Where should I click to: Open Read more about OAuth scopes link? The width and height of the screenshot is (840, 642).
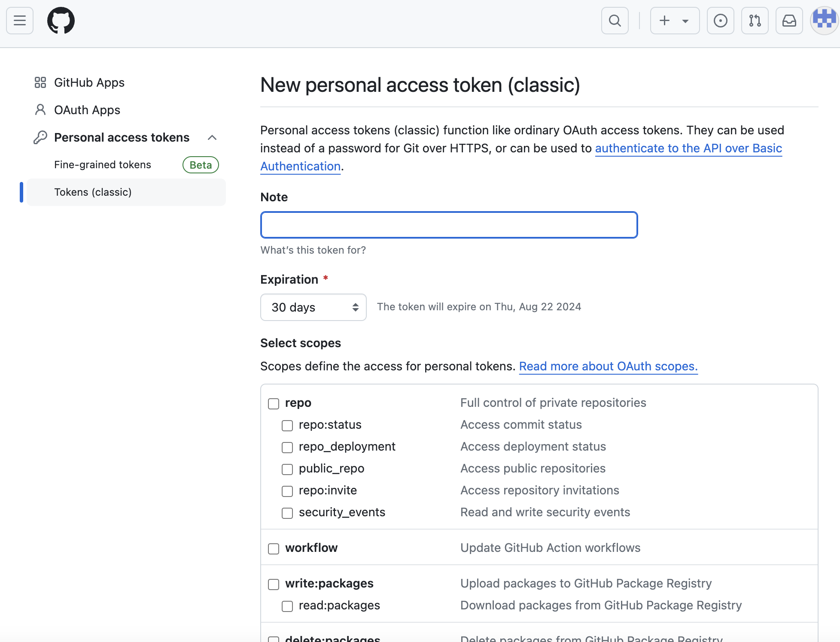point(608,366)
